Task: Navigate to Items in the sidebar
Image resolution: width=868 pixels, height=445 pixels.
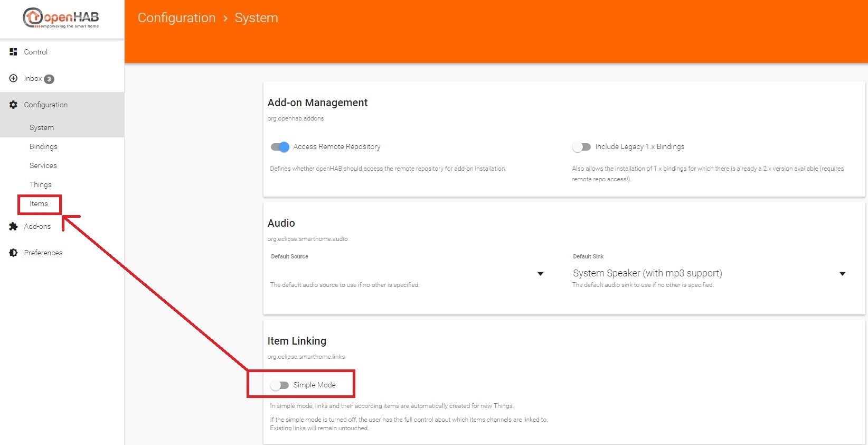Action: [39, 203]
